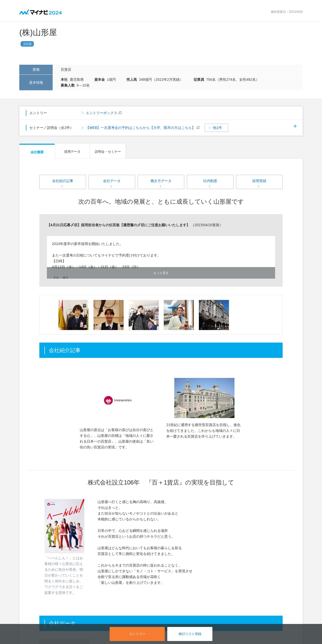Click the (株)山形屋 company title
Image resolution: width=322 pixels, height=644 pixels.
(x=38, y=33)
